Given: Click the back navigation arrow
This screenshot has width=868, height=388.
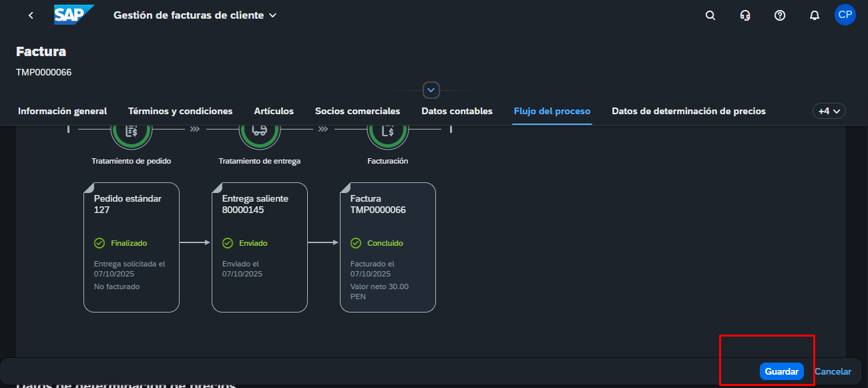Looking at the screenshot, I should click(x=31, y=15).
